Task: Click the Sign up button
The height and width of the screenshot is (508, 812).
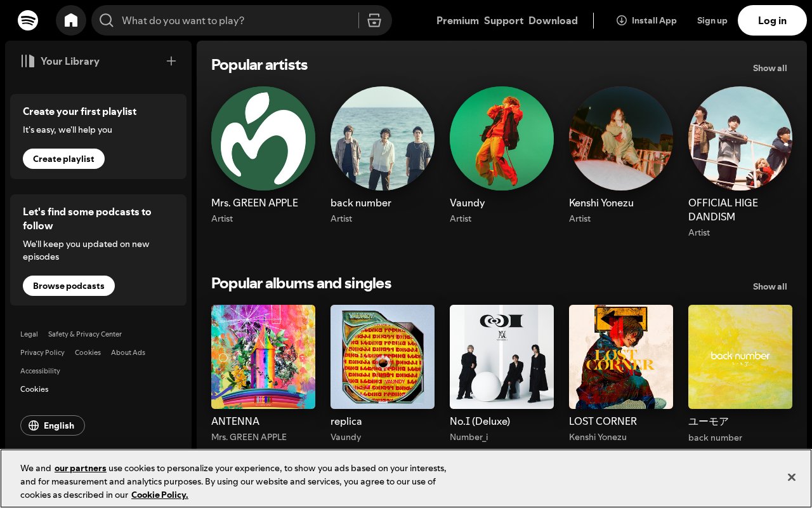Action: pos(712,20)
